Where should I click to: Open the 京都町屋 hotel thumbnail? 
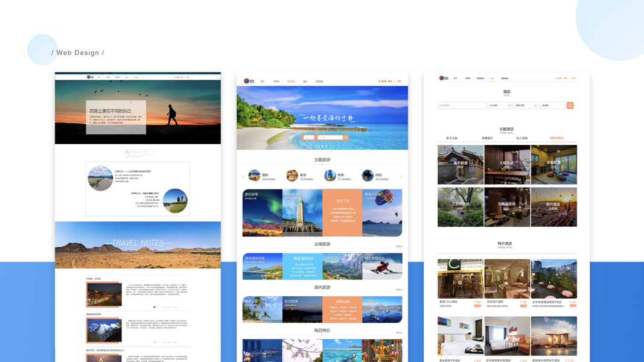click(x=554, y=165)
